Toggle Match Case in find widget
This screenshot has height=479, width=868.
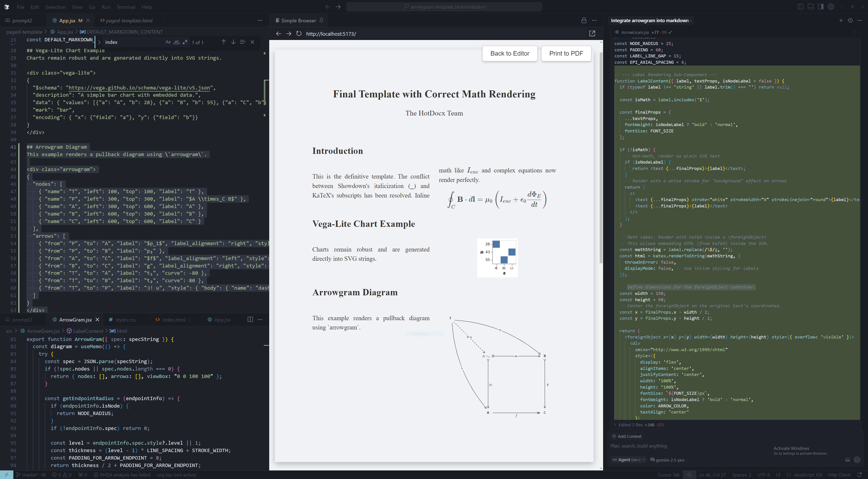click(x=168, y=42)
